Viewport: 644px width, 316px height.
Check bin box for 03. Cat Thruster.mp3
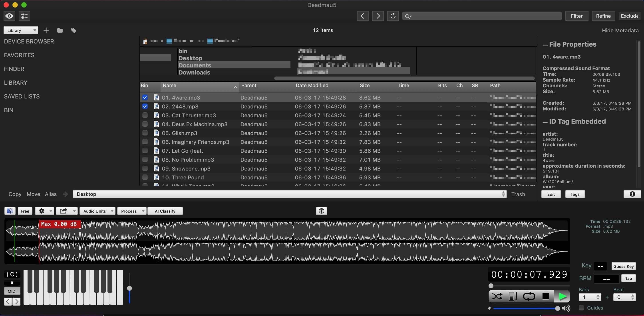click(x=145, y=115)
